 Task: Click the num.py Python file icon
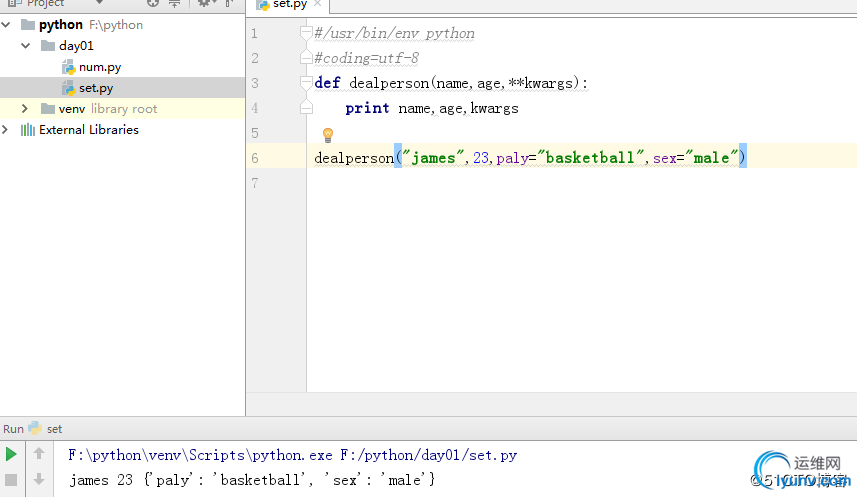pos(68,67)
